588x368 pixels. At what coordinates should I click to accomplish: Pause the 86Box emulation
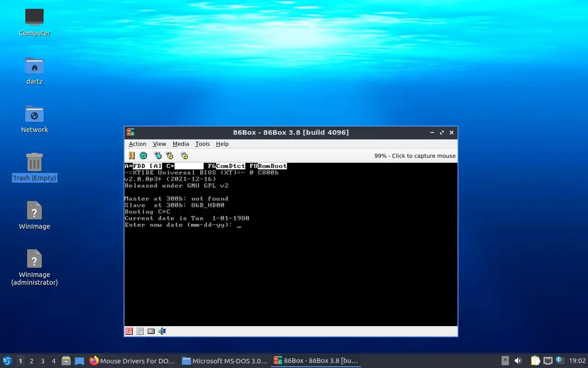coord(132,156)
